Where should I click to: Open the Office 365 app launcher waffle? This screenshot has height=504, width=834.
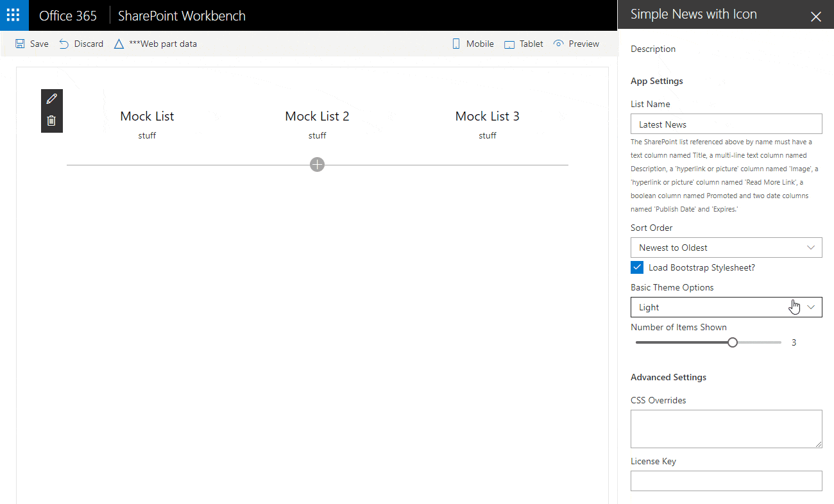[13, 15]
